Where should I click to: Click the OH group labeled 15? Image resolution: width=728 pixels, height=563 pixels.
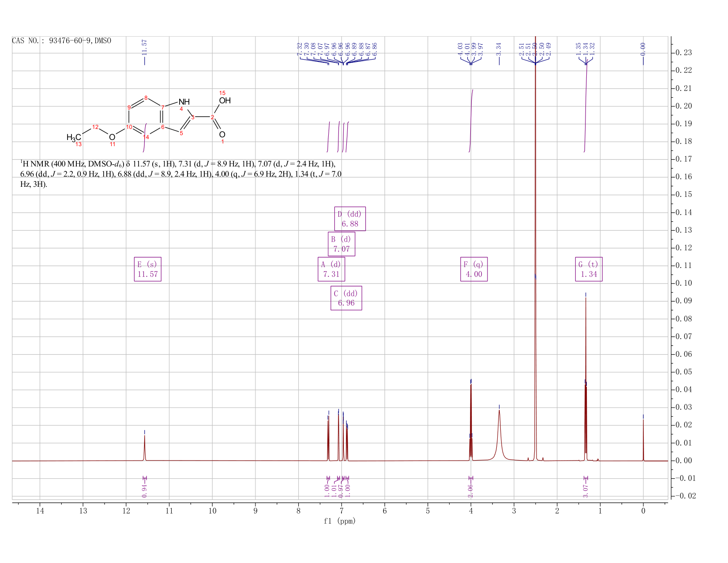(225, 100)
